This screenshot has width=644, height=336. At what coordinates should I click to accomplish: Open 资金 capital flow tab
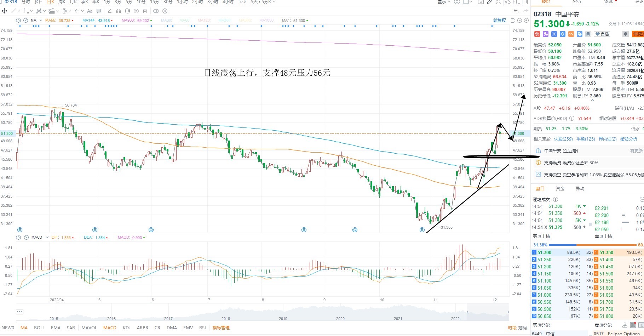560,189
